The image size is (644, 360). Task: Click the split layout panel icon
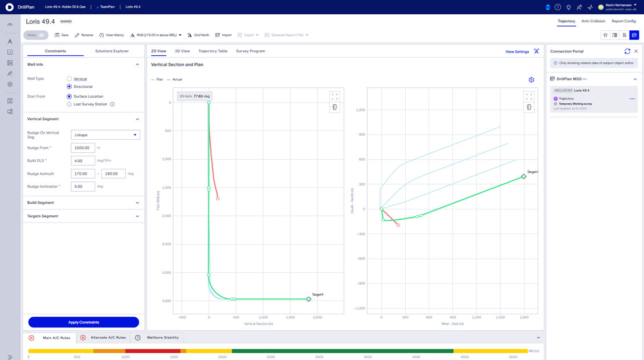[x=615, y=35]
